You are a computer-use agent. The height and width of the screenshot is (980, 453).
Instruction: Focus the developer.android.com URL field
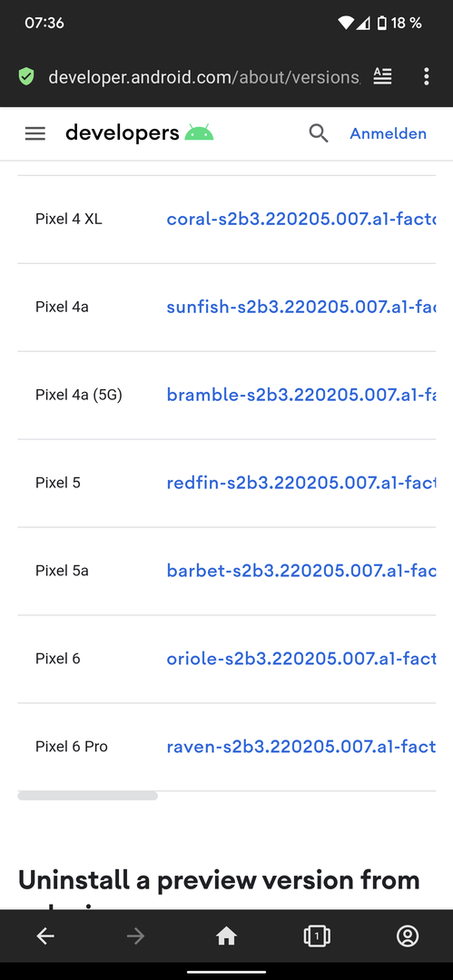click(204, 77)
